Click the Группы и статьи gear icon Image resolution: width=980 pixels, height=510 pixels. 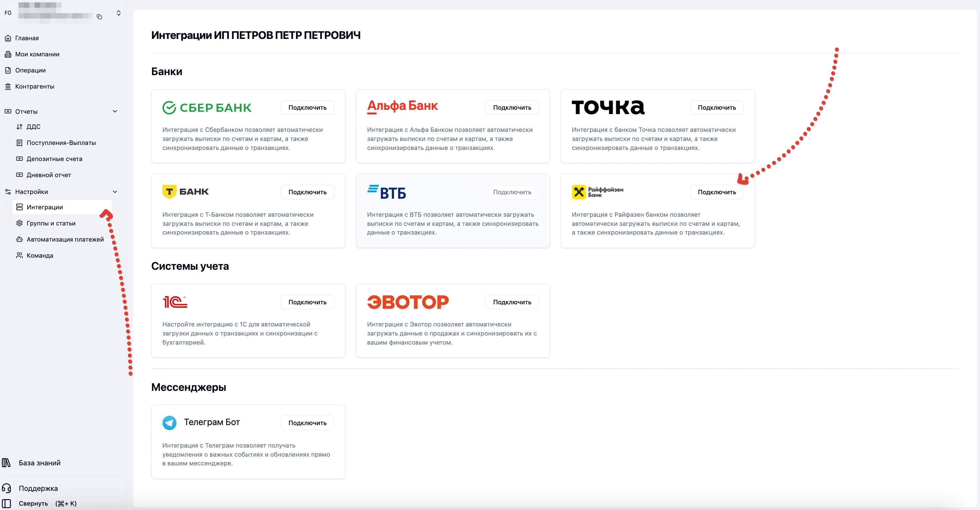19,223
